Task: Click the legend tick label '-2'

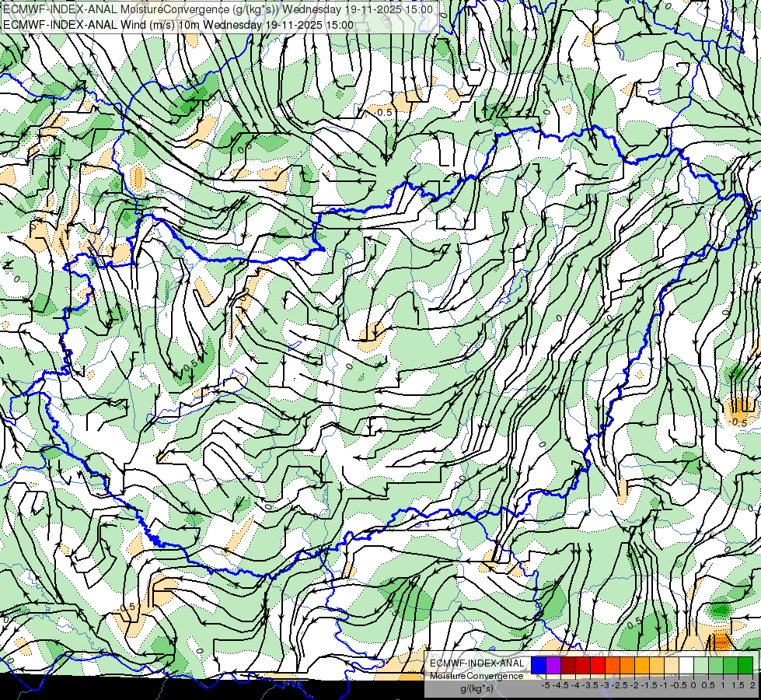Action: (635, 685)
